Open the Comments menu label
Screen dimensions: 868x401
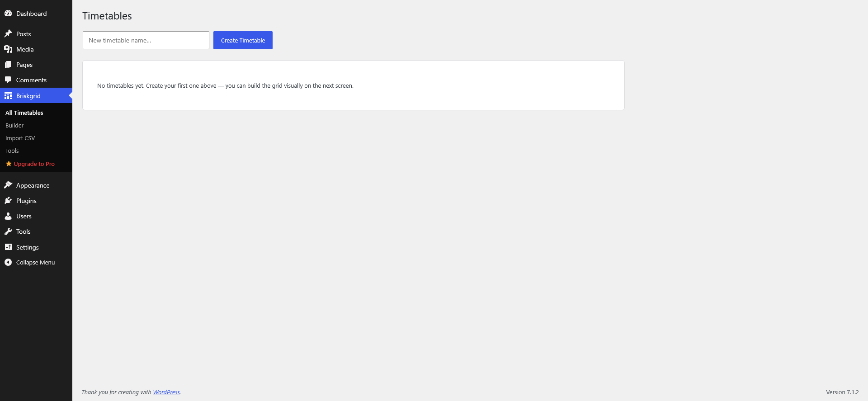tap(31, 80)
